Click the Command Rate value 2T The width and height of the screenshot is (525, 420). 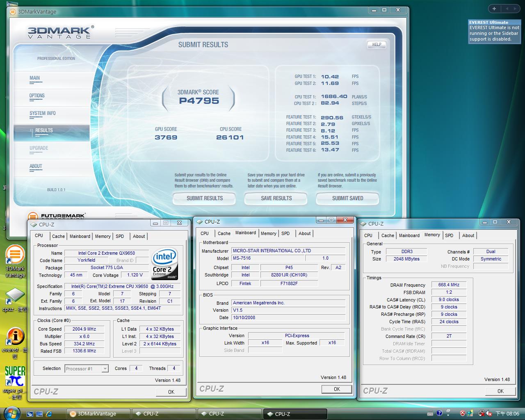[x=449, y=336]
